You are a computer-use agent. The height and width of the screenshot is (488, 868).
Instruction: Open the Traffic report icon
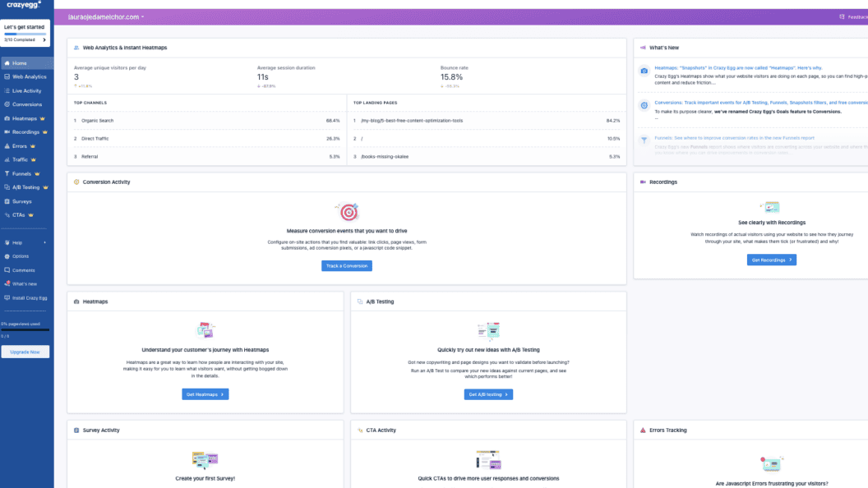[8, 159]
